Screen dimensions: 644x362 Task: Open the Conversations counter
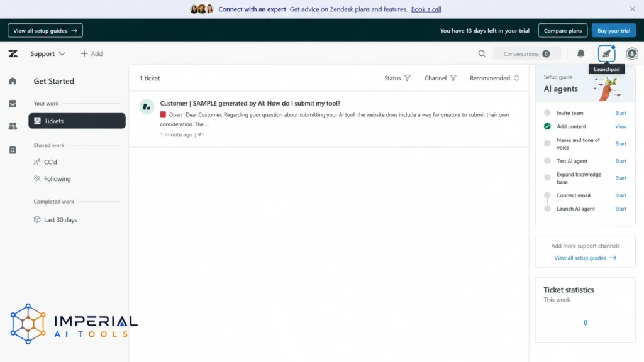click(x=526, y=54)
